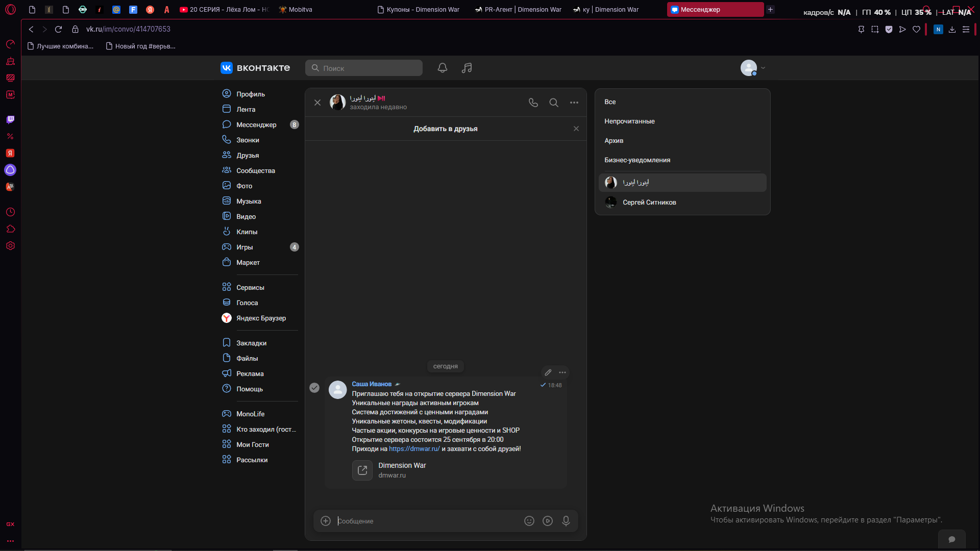Viewport: 980px width, 551px height.
Task: Open the notifications bell in VK header
Action: (443, 68)
